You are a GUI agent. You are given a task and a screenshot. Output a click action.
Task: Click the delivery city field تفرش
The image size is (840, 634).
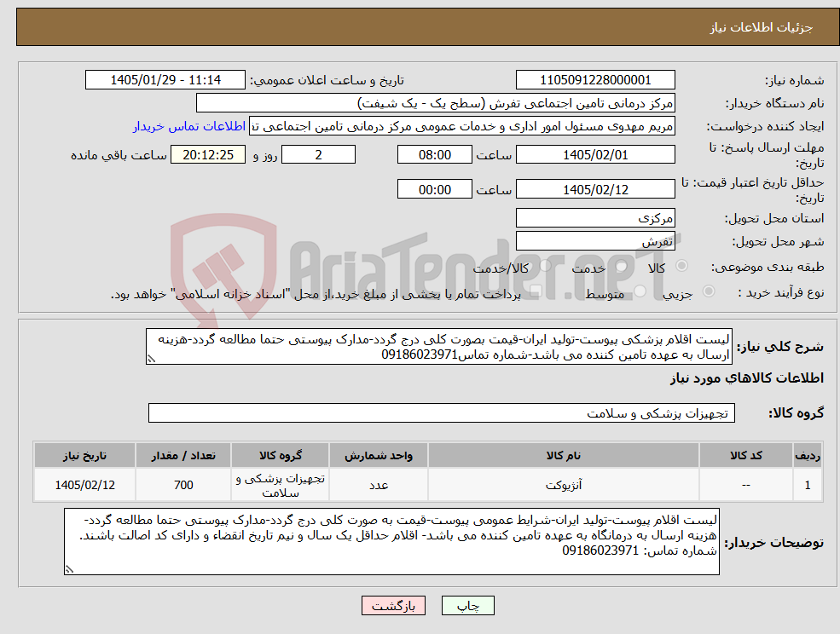coord(595,241)
